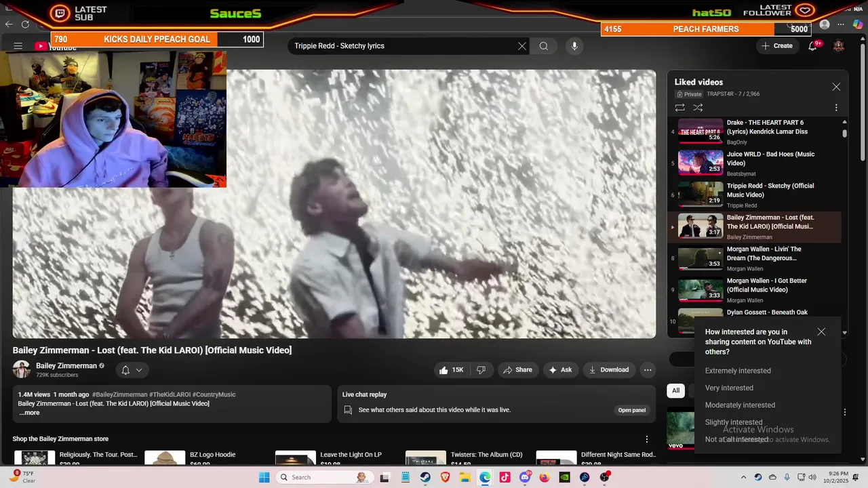Open #CountryMusic hashtag link

pos(214,394)
